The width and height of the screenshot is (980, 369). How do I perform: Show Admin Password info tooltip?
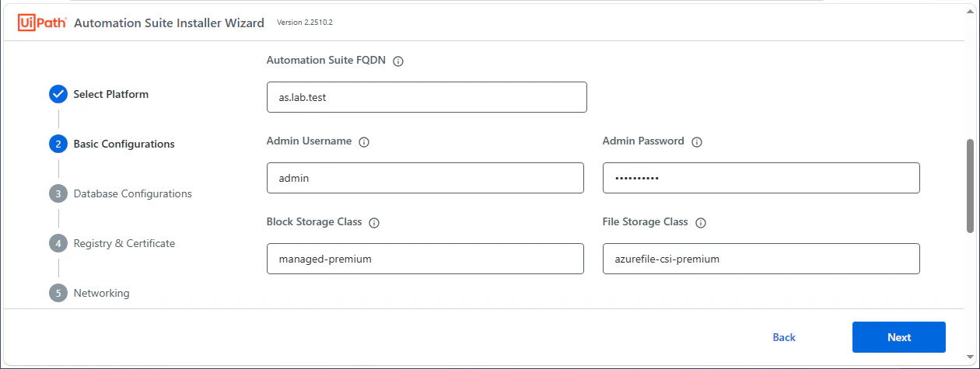tap(697, 142)
